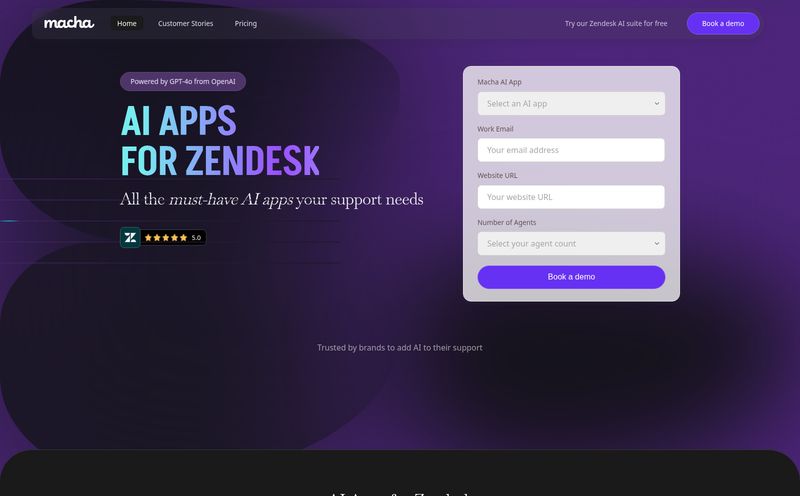Focus the Work Email input field

click(571, 150)
